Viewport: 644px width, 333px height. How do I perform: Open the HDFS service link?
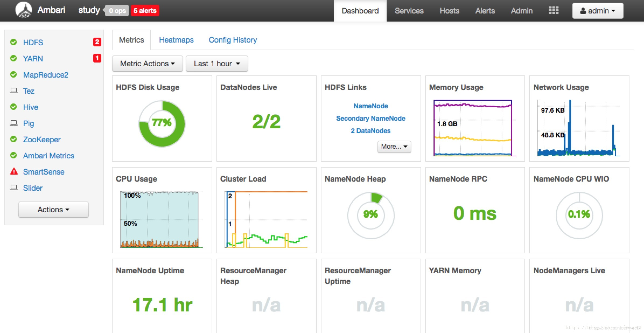click(x=33, y=42)
